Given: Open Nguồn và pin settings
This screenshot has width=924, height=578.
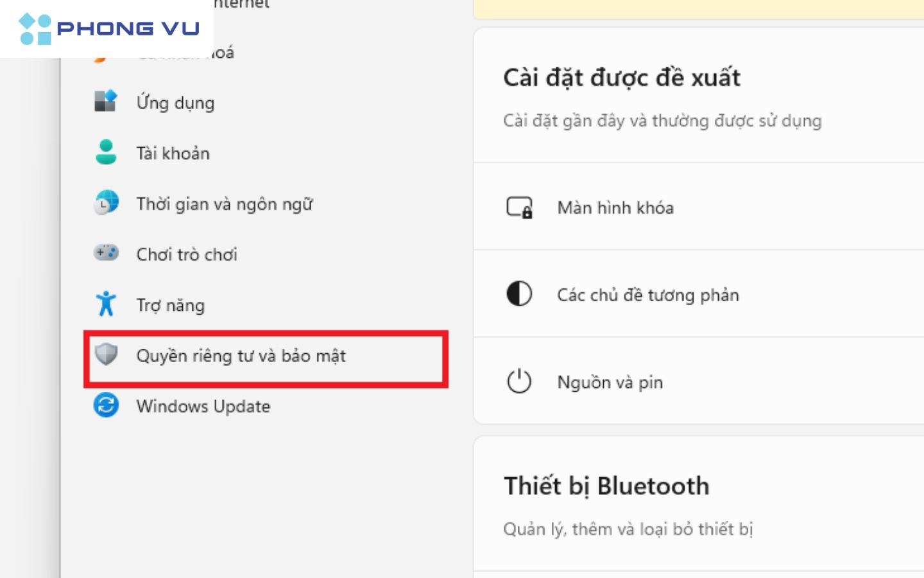Looking at the screenshot, I should [x=699, y=381].
